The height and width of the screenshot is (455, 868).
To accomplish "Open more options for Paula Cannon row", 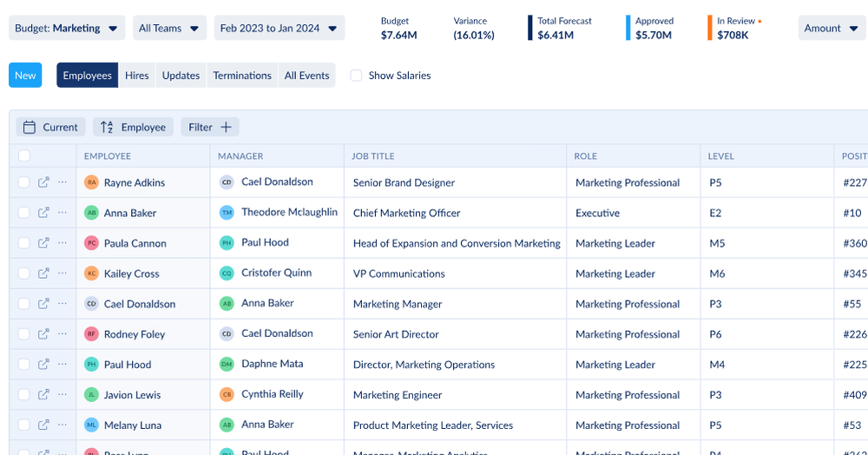I will (x=62, y=243).
